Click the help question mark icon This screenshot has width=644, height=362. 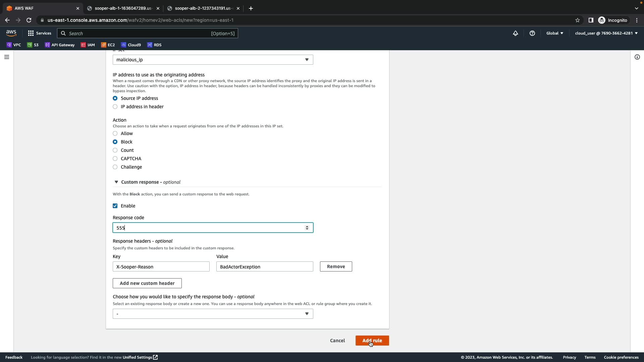point(532,33)
